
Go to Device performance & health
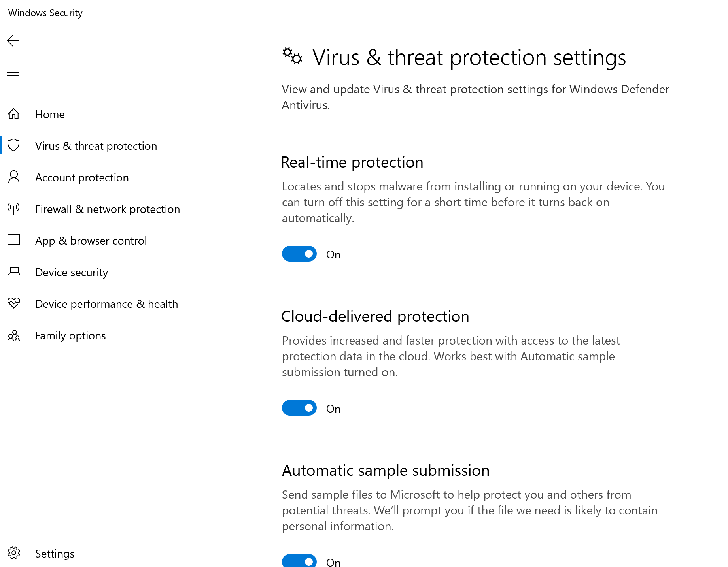(106, 304)
